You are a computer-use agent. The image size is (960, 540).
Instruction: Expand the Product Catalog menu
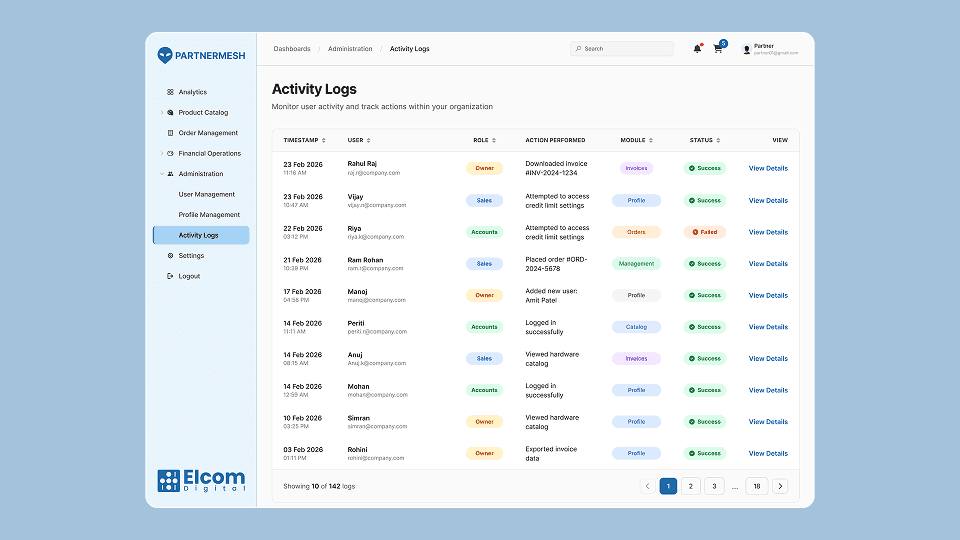[161, 113]
